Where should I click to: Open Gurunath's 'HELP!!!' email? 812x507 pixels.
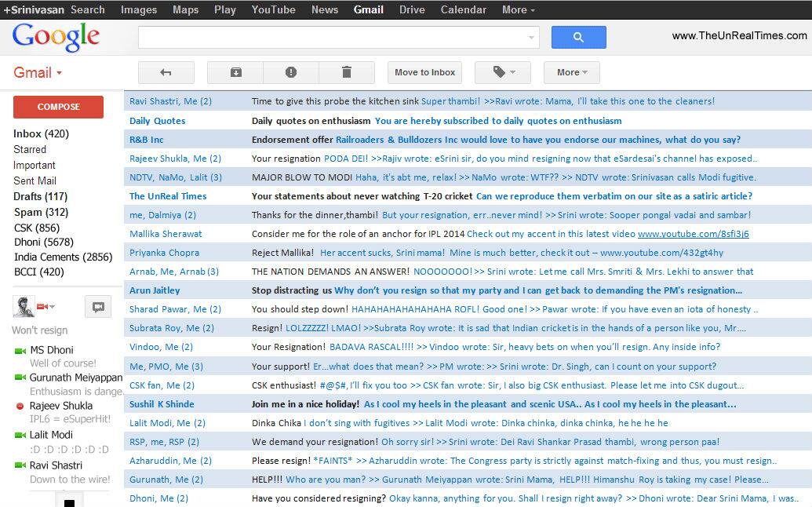(x=468, y=480)
